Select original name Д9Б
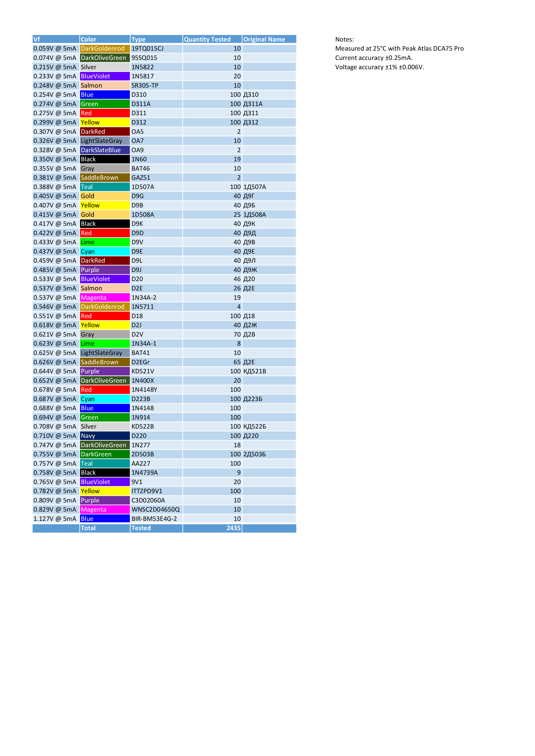Viewport: 535px width, 756px height. click(x=269, y=205)
